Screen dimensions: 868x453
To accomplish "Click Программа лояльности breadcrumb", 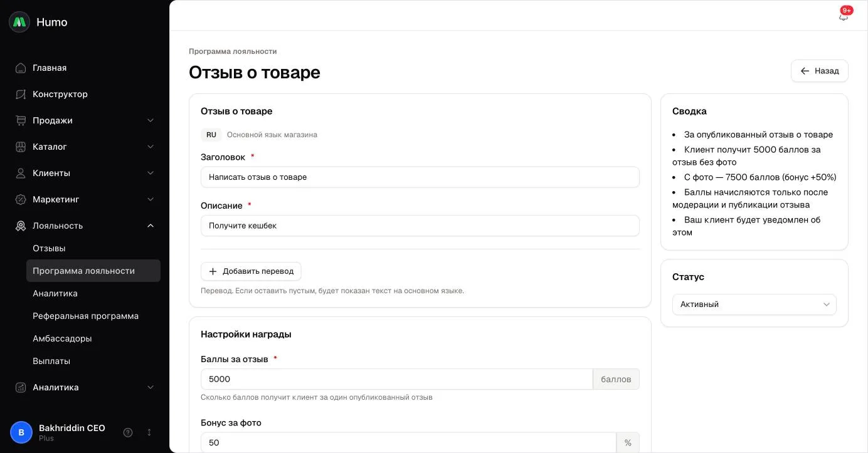I will pos(233,51).
